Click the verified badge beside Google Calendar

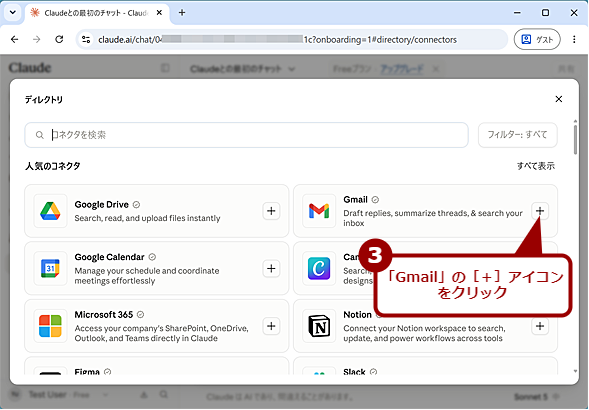[x=152, y=257]
